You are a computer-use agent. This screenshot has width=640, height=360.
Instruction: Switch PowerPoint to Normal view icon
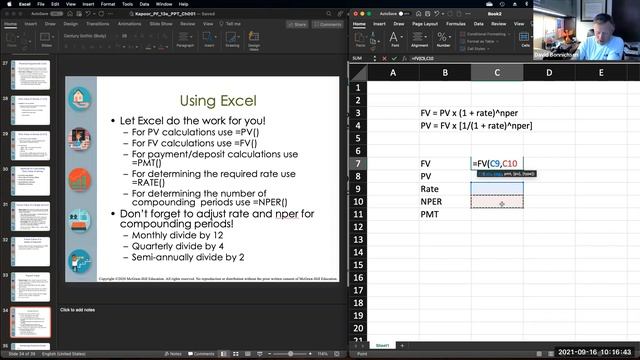pyautogui.click(x=224, y=354)
